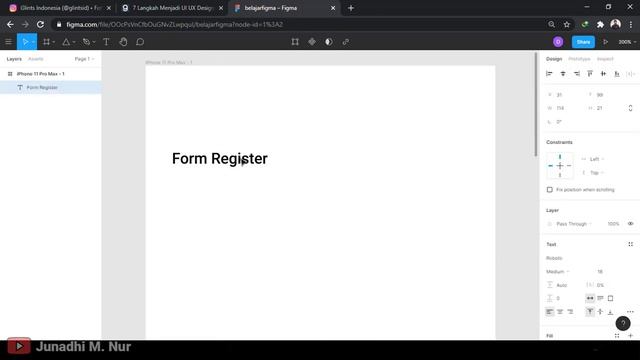Click the Use as mask icon
The image size is (640, 360).
(329, 42)
